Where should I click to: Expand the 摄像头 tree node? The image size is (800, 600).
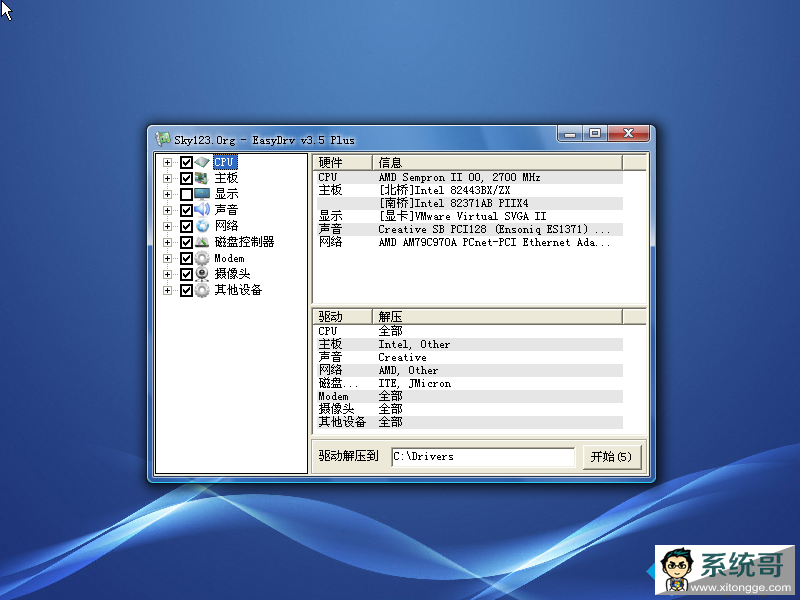167,274
